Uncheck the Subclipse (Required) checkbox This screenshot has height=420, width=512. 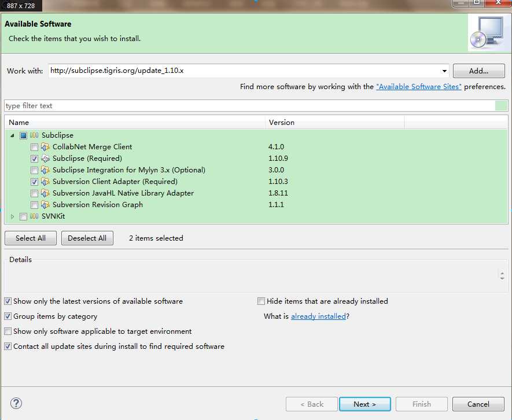[34, 159]
